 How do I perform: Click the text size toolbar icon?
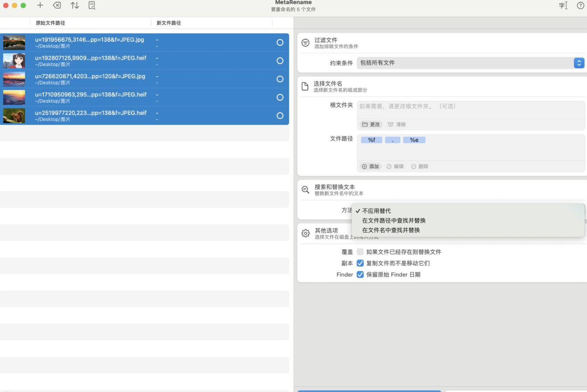563,5
